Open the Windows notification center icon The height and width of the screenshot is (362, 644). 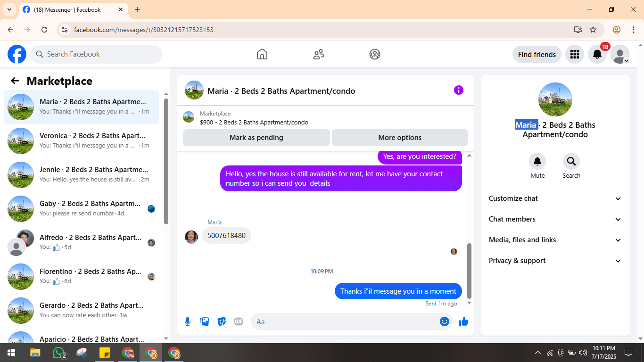click(x=628, y=353)
